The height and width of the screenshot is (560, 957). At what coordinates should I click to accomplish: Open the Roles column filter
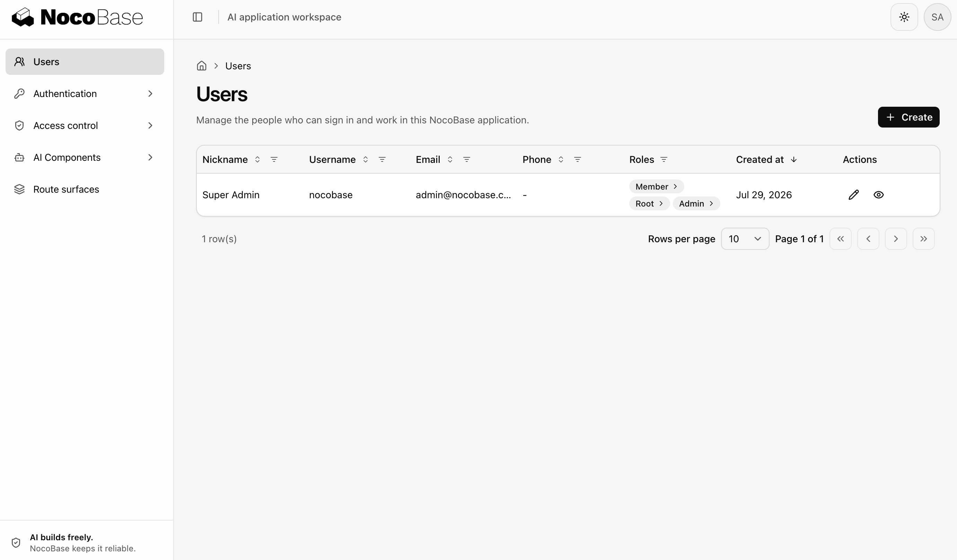click(664, 159)
